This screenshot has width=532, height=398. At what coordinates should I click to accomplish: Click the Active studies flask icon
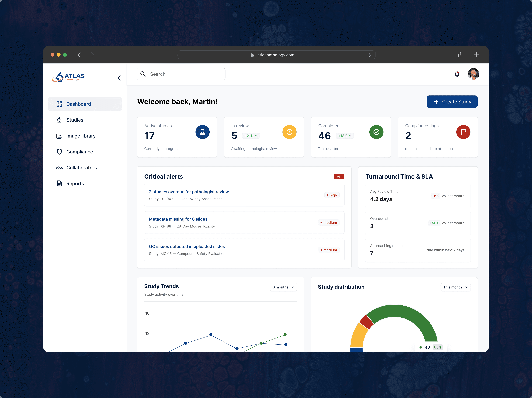[202, 132]
